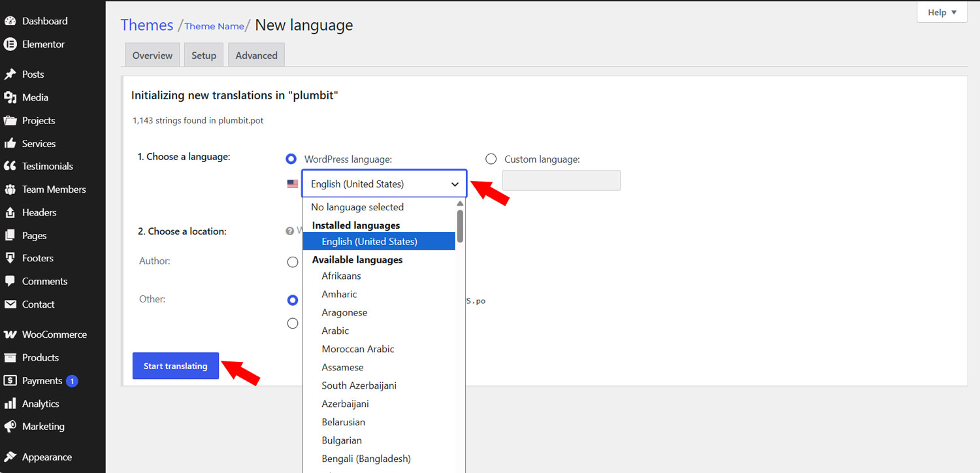The image size is (980, 473).
Task: Click the Headers upload icon
Action: click(10, 212)
